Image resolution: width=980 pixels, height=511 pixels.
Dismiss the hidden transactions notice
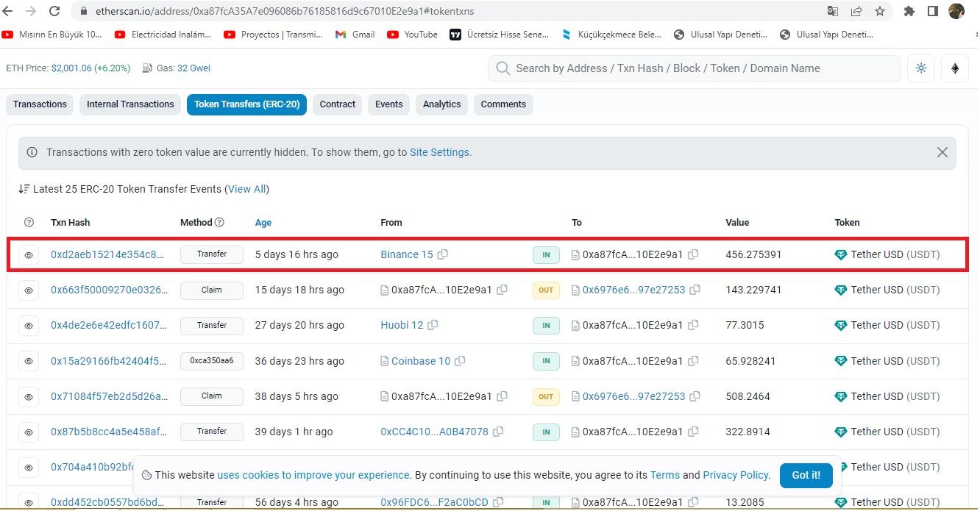click(942, 152)
